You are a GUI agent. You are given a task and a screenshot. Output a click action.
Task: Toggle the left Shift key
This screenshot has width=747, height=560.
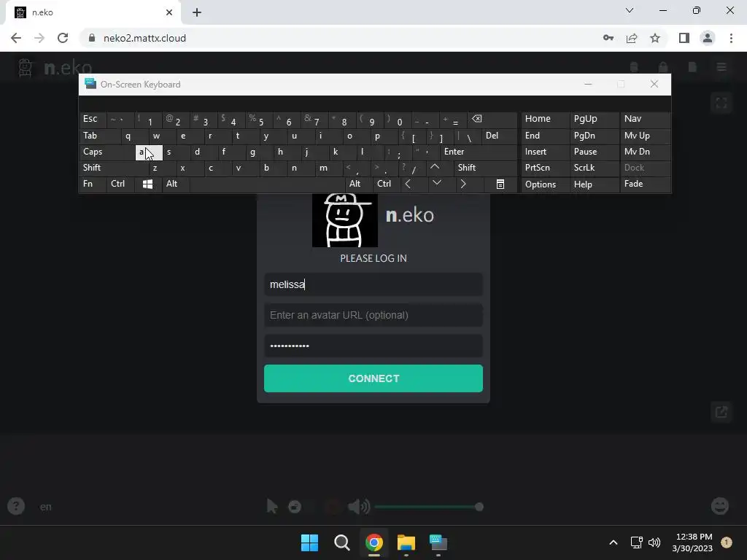(x=115, y=168)
